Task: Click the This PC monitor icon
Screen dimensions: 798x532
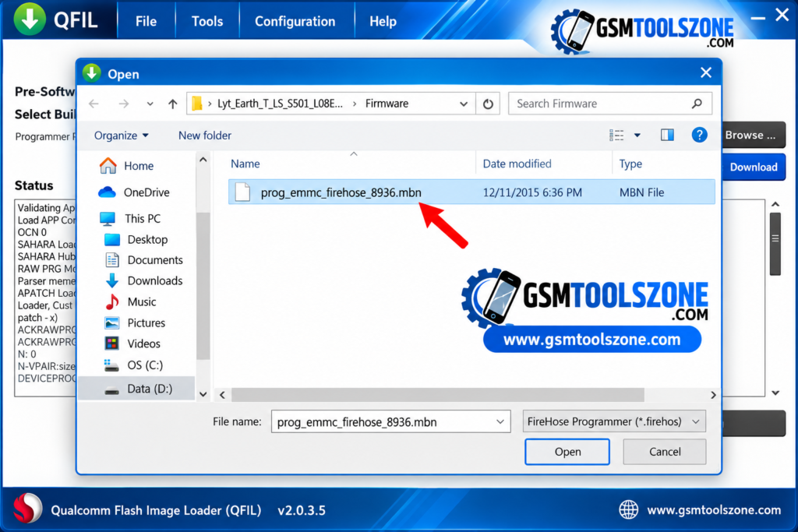Action: tap(108, 219)
